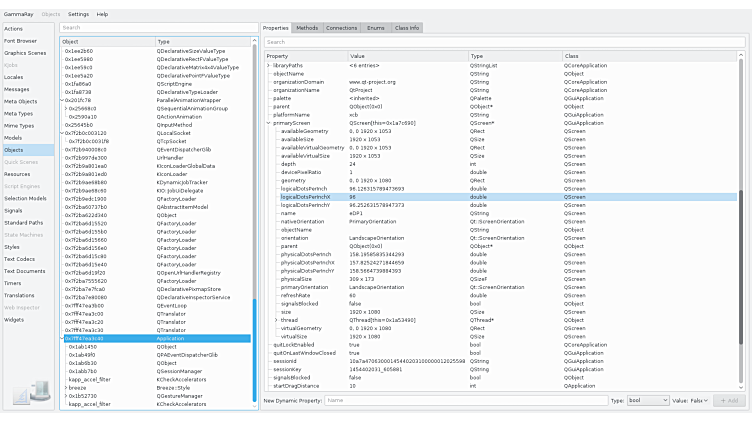Open the Class Info tab
Image resolution: width=752 pixels, height=423 pixels.
tap(407, 28)
